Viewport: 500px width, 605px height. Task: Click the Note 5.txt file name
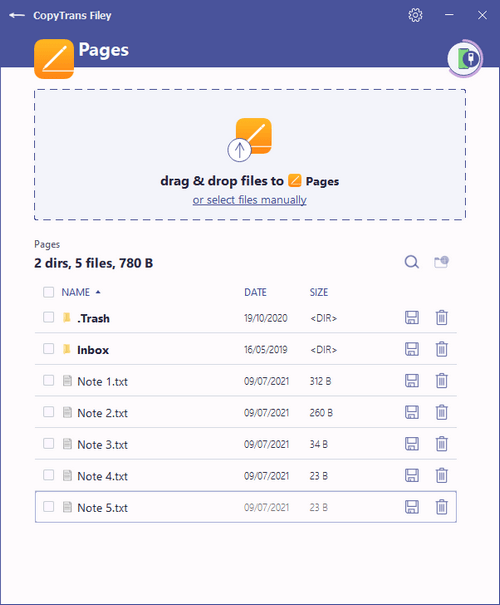102,508
